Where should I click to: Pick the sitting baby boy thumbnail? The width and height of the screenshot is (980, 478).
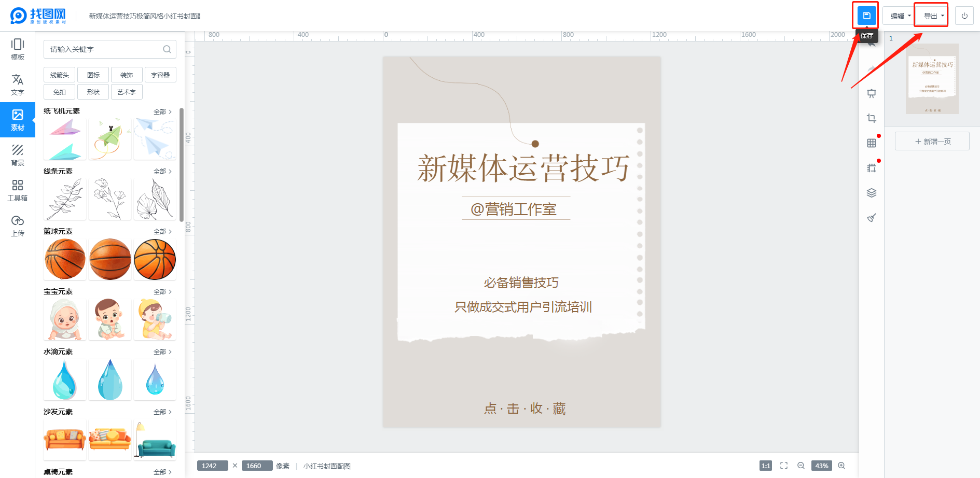(x=110, y=319)
